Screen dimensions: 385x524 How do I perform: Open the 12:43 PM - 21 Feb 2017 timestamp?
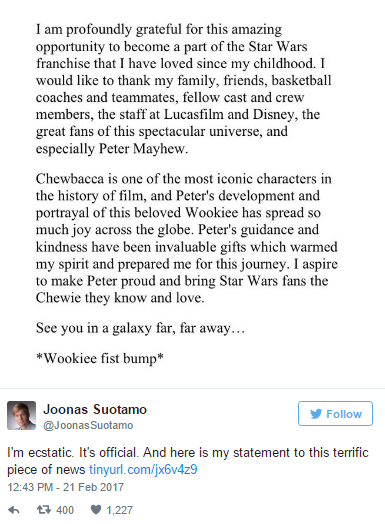(66, 487)
